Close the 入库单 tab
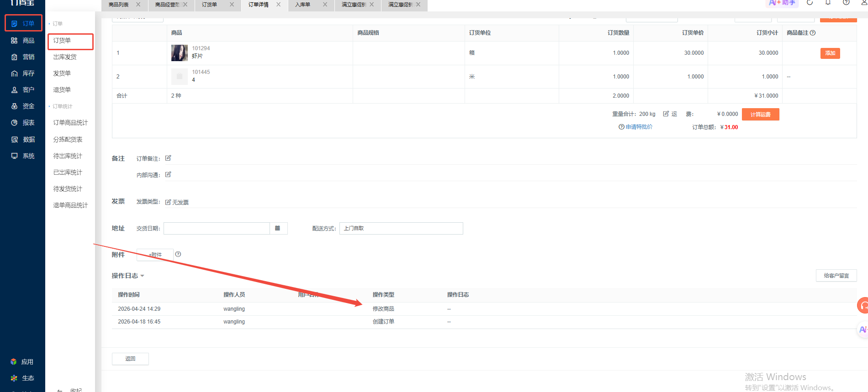 [325, 5]
